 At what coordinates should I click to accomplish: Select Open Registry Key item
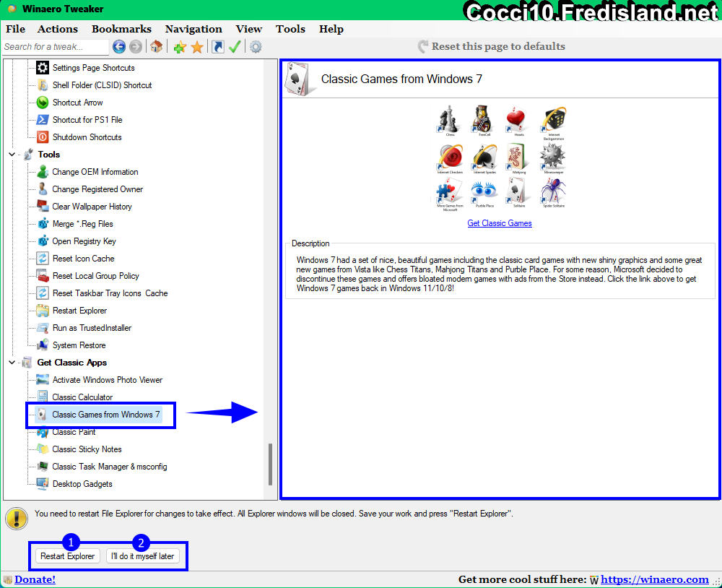[84, 241]
